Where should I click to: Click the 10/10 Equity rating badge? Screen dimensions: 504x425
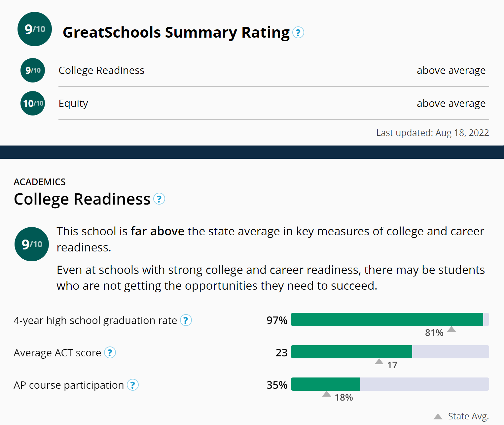33,103
